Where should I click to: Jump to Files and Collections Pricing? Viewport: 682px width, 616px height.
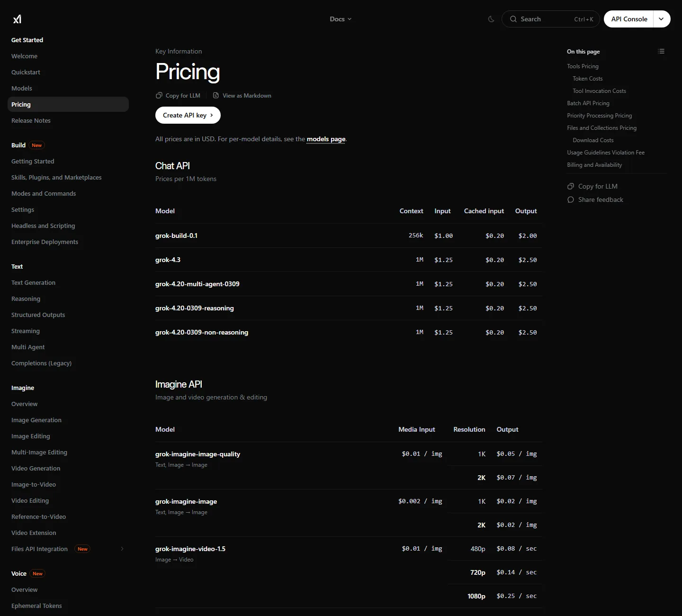tap(601, 128)
